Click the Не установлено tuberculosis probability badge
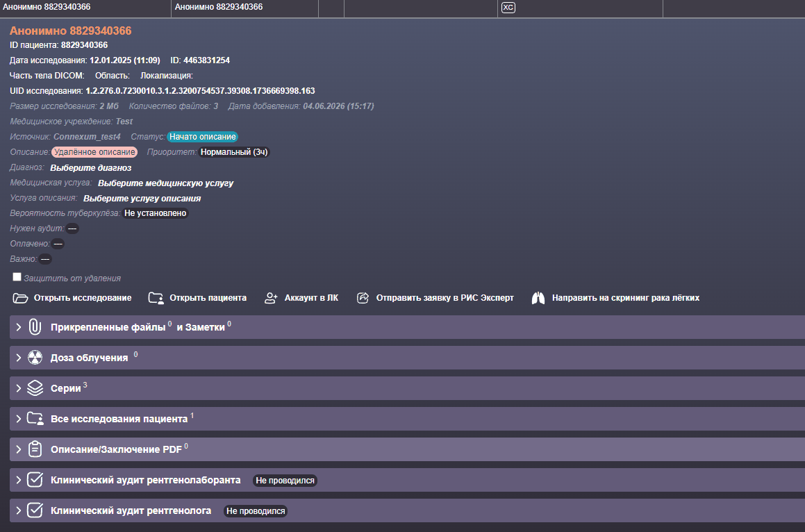 (x=155, y=213)
